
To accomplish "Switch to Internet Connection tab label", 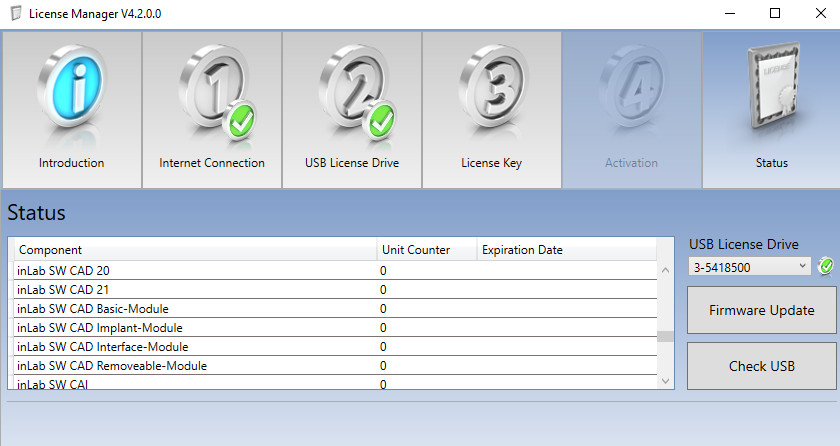I will 212,163.
